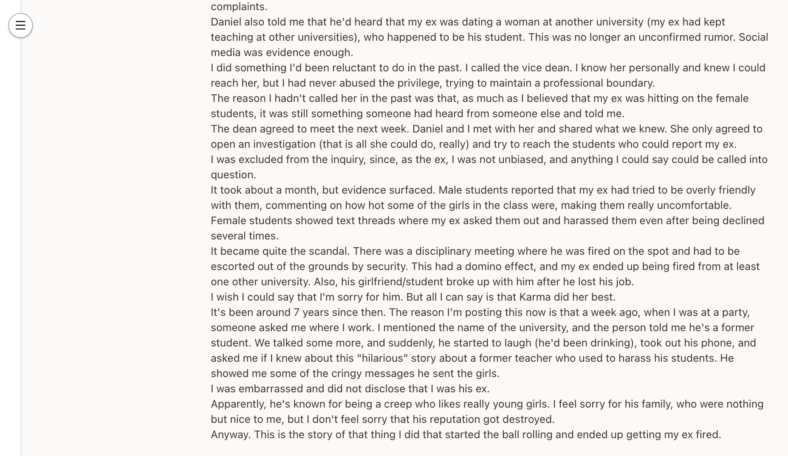Click the sentence 'I called the vice dean'
The height and width of the screenshot is (456, 788).
click(x=518, y=68)
